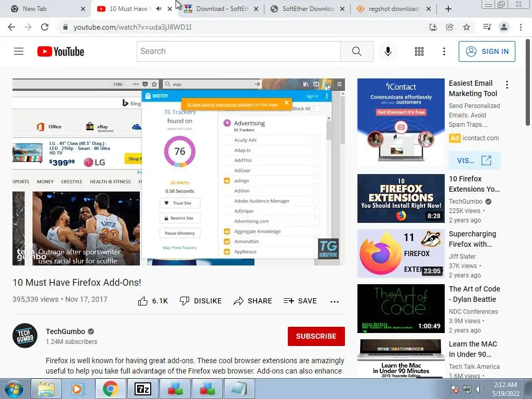
Task: Close the regshot download tab
Action: (x=429, y=9)
